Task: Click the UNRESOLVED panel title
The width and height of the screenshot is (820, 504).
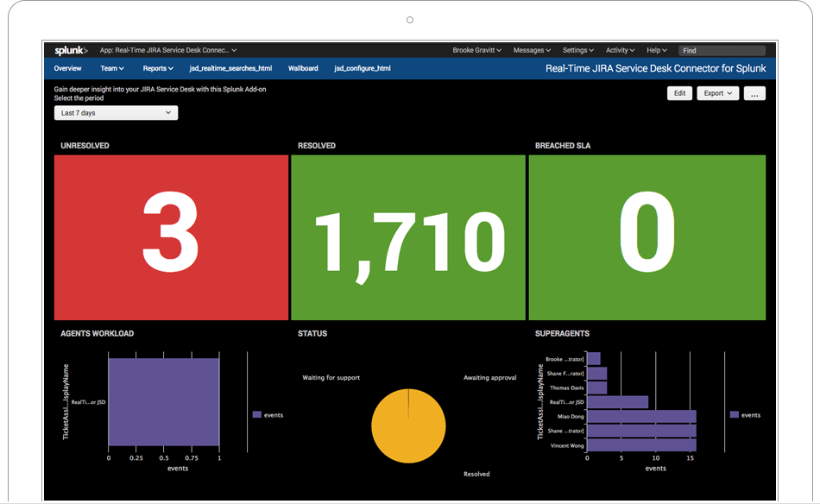Action: click(x=85, y=146)
